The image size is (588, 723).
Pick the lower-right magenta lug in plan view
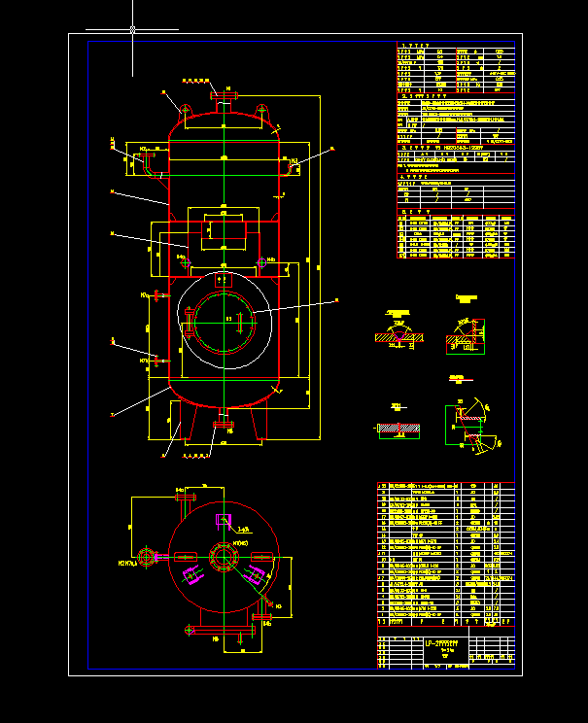254,575
